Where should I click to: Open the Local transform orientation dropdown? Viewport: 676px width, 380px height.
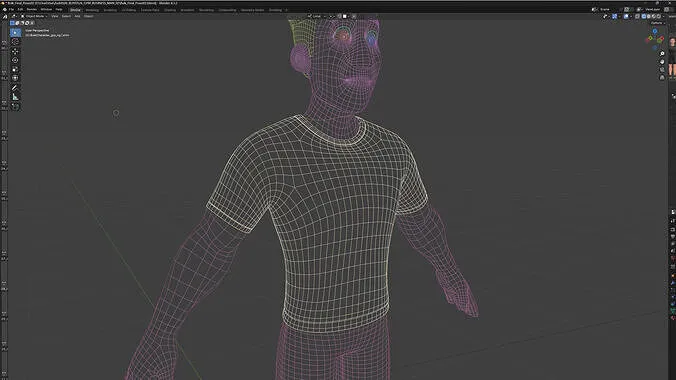click(316, 16)
